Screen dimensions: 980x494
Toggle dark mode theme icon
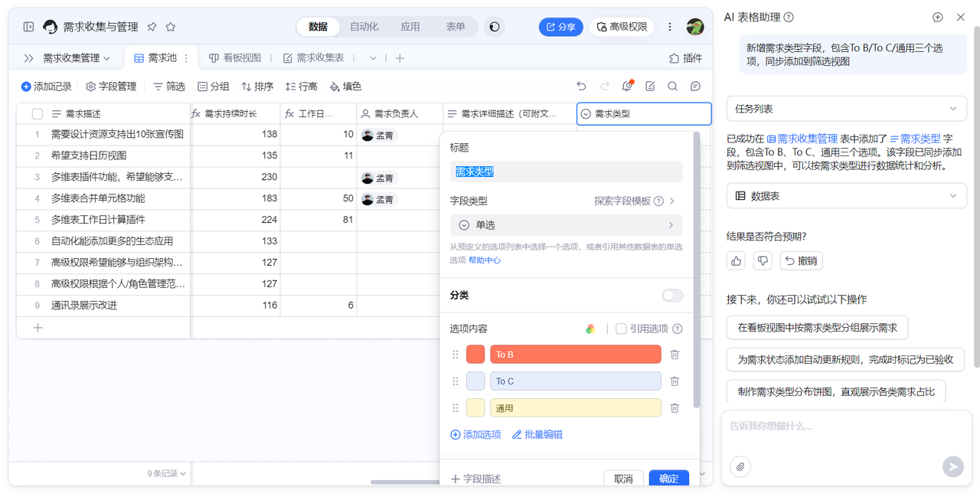pyautogui.click(x=495, y=27)
